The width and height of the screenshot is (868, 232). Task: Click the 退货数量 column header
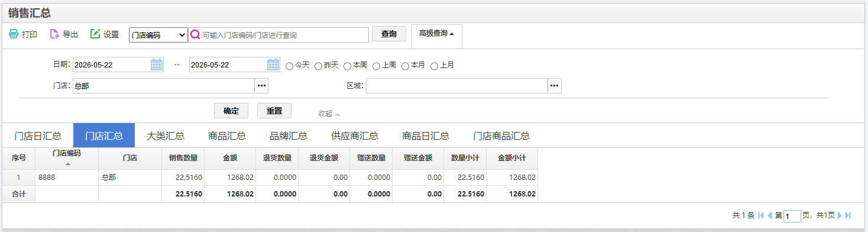click(x=277, y=158)
